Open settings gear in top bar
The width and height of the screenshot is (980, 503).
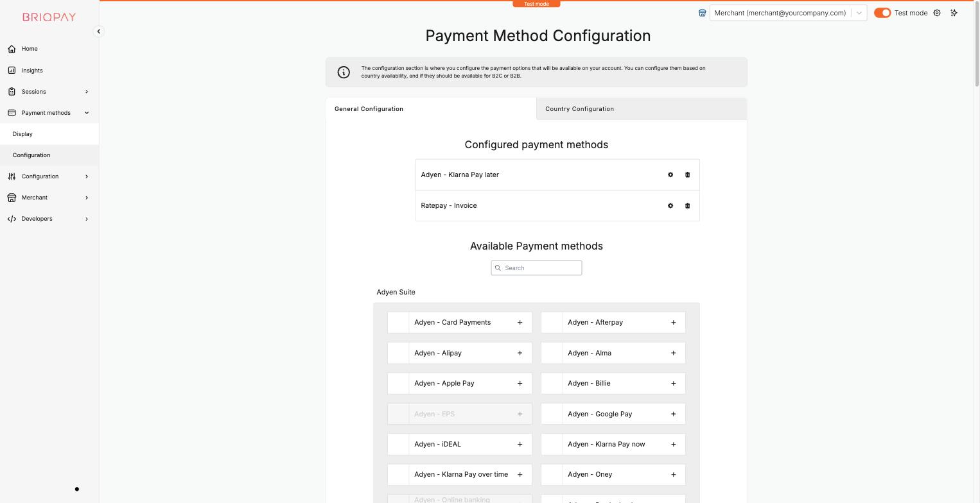point(937,13)
